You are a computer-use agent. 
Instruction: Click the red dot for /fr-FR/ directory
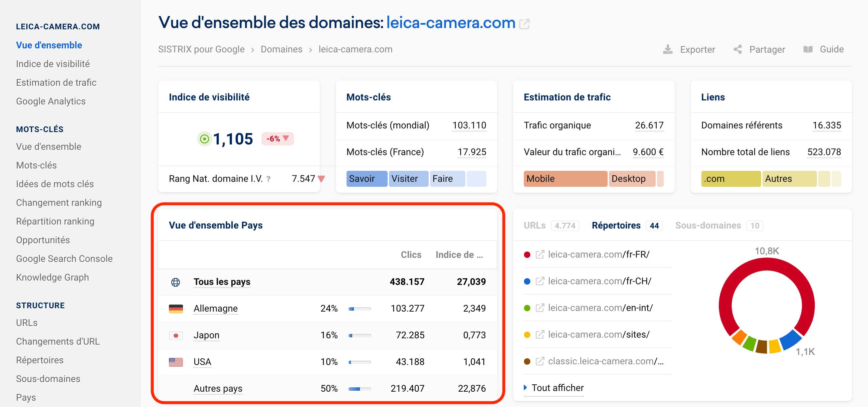[527, 255]
